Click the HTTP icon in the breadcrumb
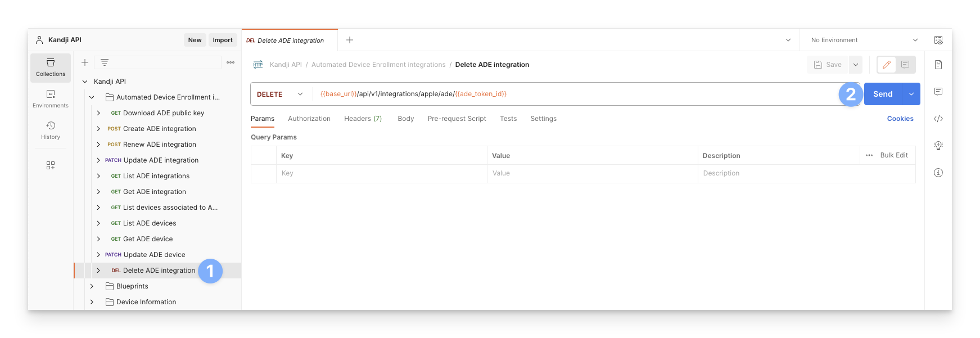This screenshot has width=980, height=338. tap(258, 65)
